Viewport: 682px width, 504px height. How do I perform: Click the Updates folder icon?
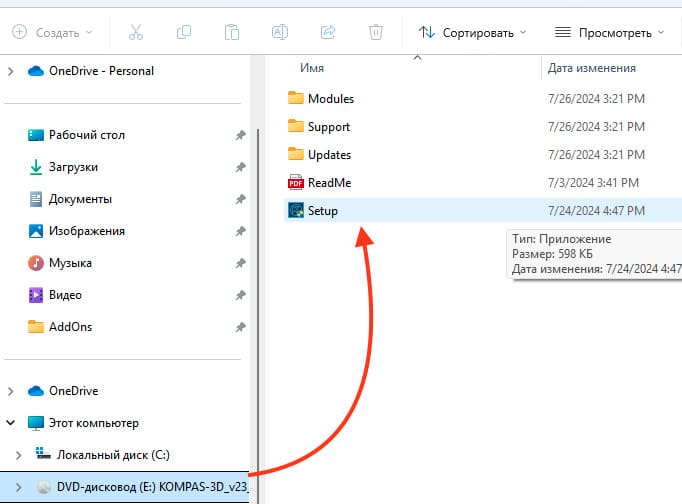[x=296, y=154]
